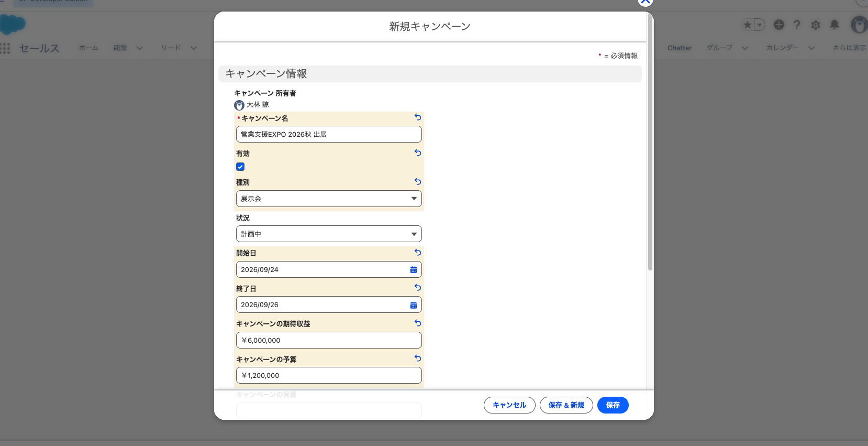The image size is (868, 446).
Task: Click the キャンペーンの期待収益 input
Action: tap(329, 340)
